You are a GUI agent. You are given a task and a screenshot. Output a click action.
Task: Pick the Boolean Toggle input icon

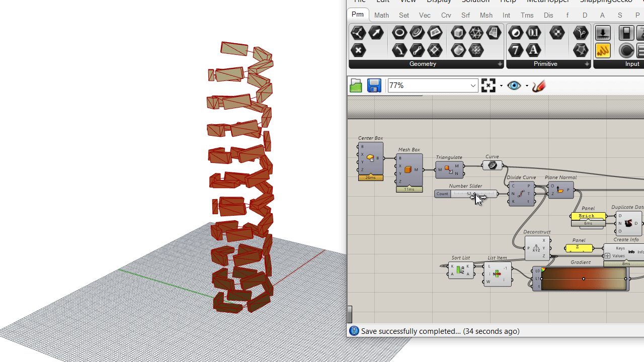626,33
